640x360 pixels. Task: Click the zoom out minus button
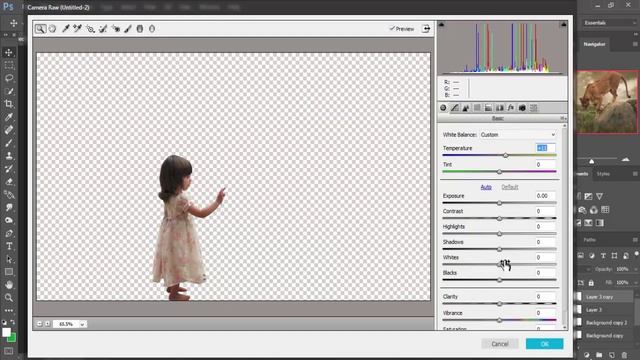[39, 324]
